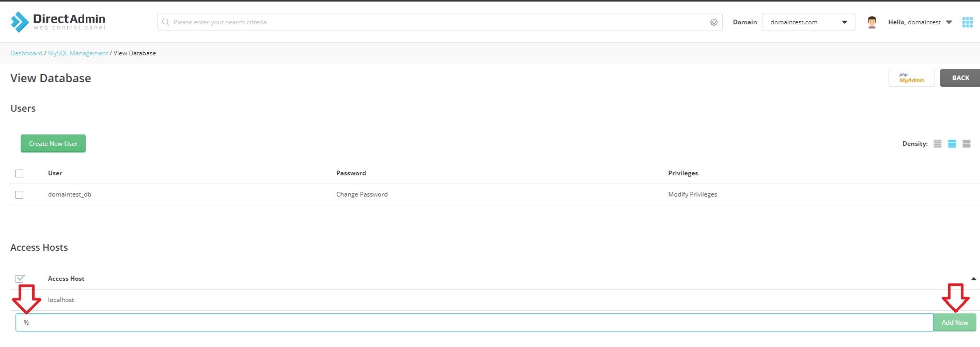This screenshot has width=980, height=347.
Task: Select the large density icon
Action: tap(966, 144)
